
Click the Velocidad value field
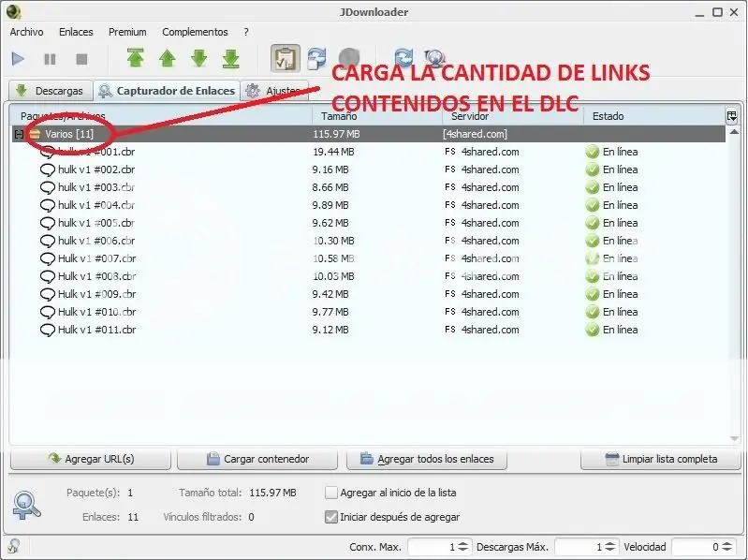697,547
